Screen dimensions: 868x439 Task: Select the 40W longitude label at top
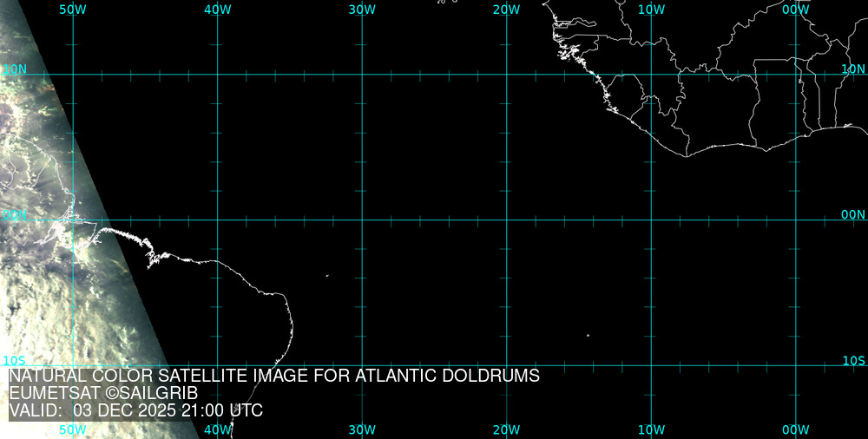coord(217,10)
